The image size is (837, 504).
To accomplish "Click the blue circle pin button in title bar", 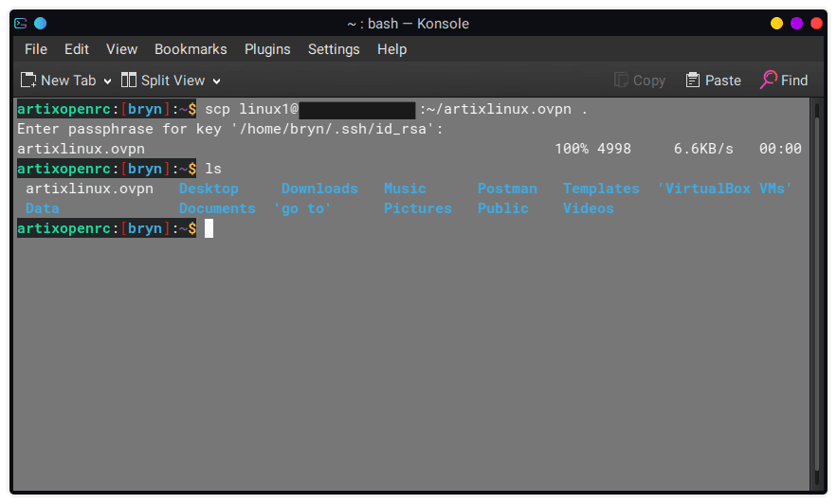I will click(41, 24).
